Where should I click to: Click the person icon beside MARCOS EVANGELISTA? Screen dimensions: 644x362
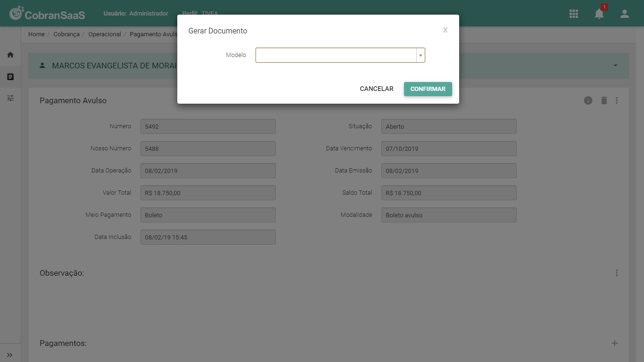[42, 65]
